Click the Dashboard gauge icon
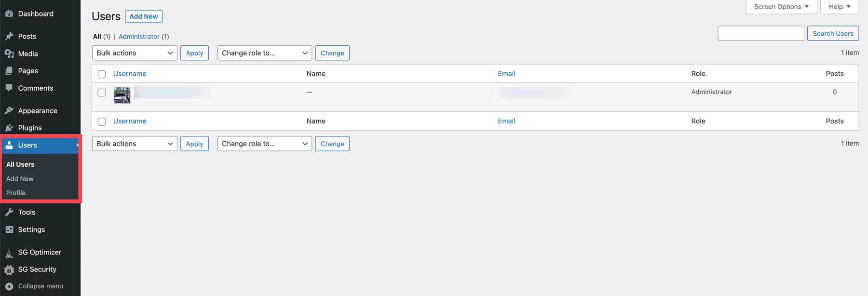 pyautogui.click(x=9, y=13)
